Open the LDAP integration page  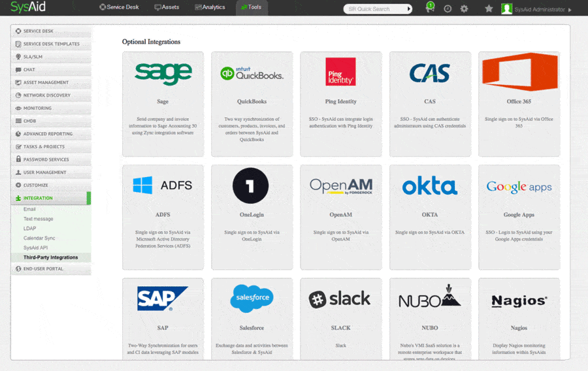[x=29, y=229]
